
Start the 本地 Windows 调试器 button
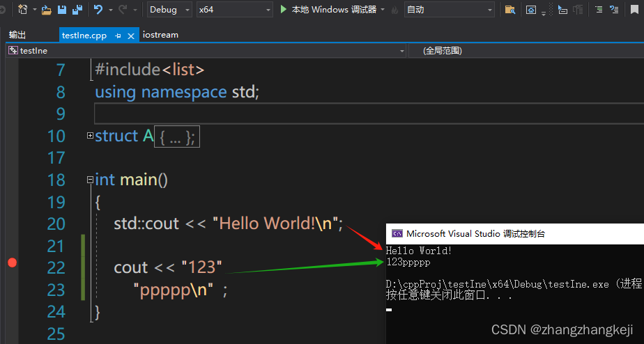328,10
